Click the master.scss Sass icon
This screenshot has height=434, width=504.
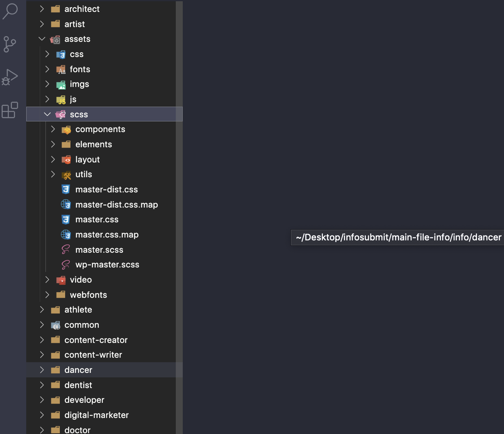click(x=66, y=250)
